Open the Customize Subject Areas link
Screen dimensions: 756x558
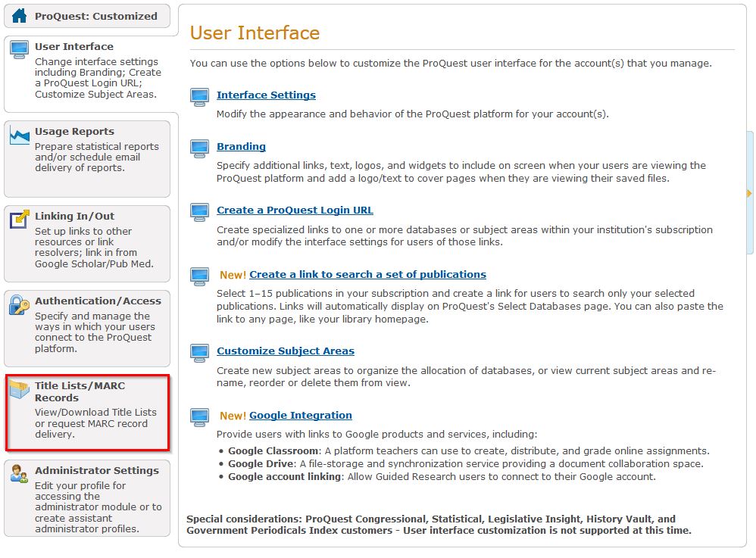285,351
